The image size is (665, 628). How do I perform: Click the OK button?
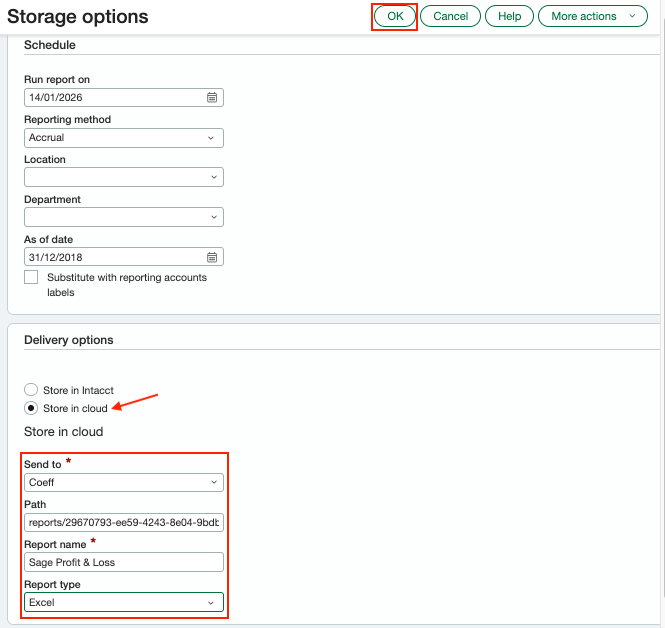(394, 17)
